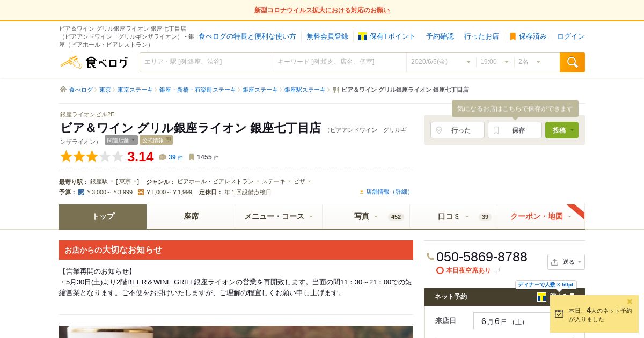The width and height of the screenshot is (644, 338).
Task: Click the comment icon after 本日夜空席あり
Action: click(x=497, y=270)
